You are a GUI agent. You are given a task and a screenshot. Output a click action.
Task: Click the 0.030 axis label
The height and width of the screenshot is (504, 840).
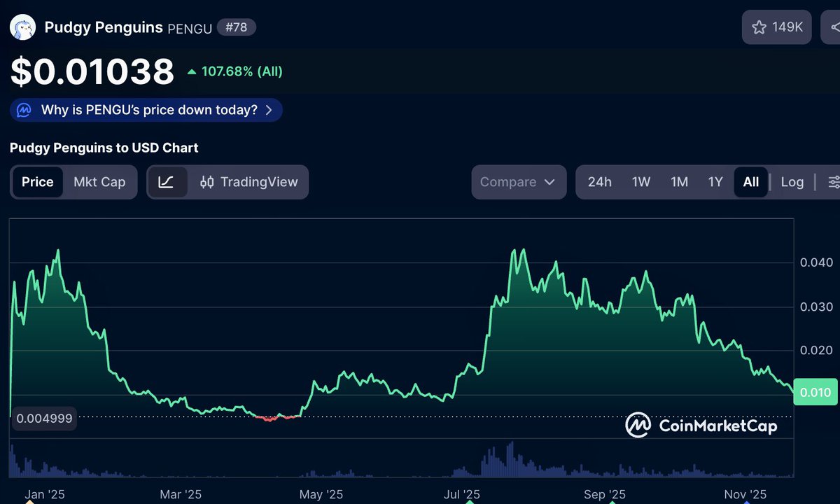tap(816, 307)
